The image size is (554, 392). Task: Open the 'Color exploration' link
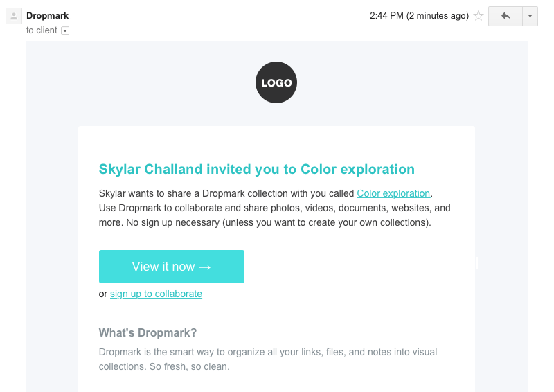393,193
